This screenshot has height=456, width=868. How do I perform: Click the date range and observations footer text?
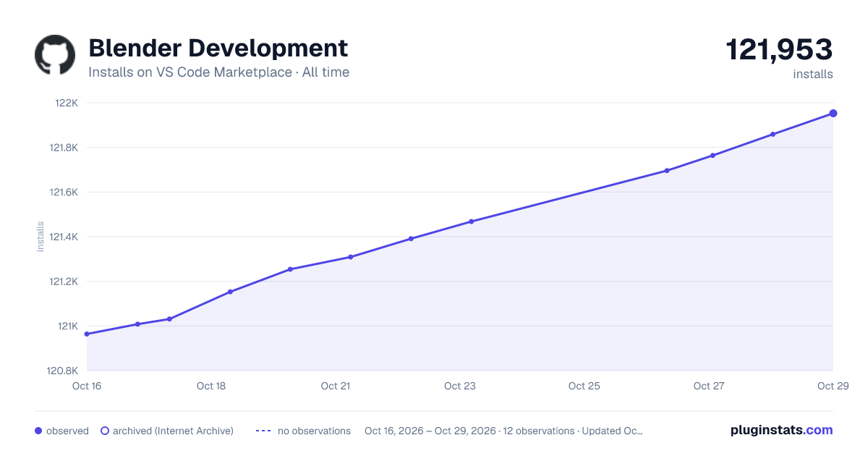[x=503, y=431]
